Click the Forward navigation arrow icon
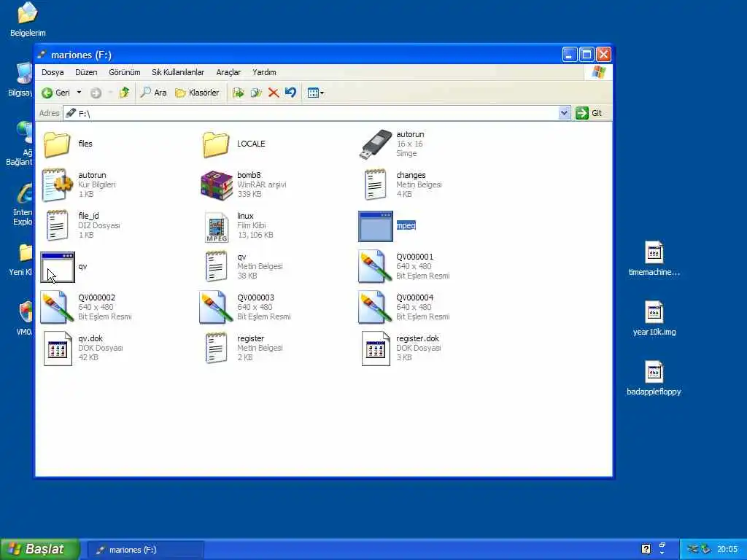 96,93
